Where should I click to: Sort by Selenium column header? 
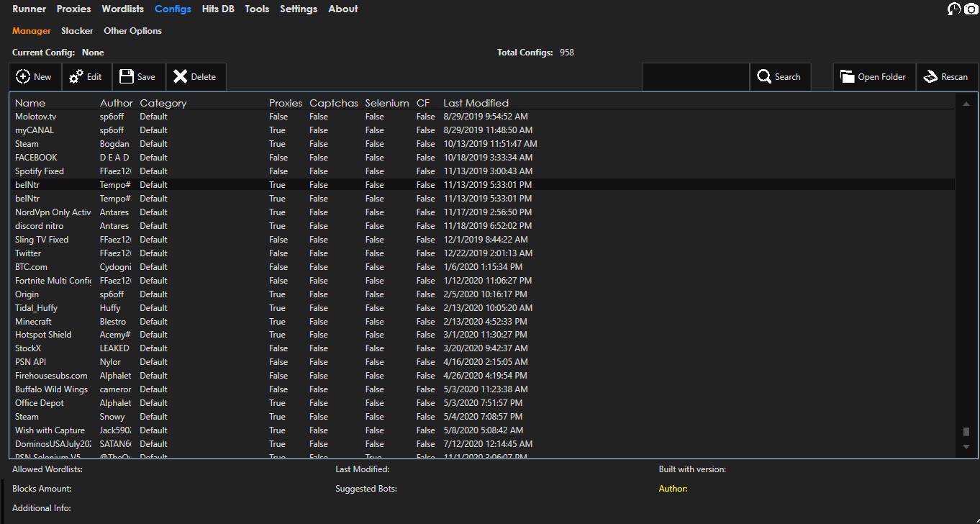[387, 103]
